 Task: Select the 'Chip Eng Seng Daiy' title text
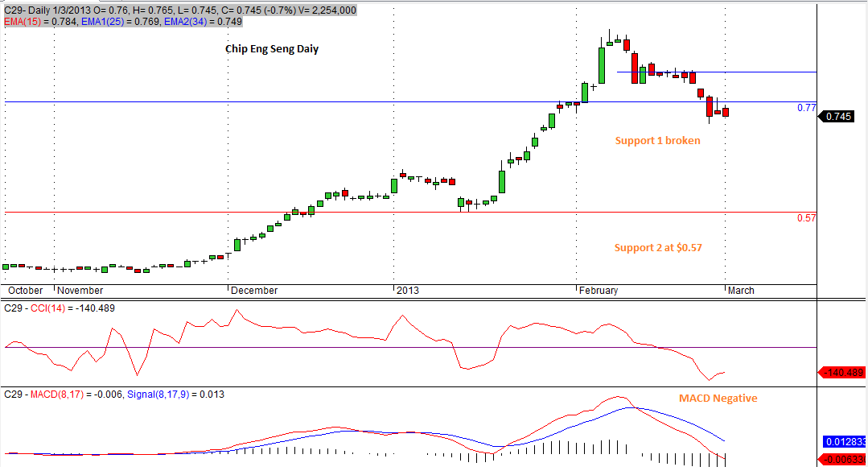point(271,49)
